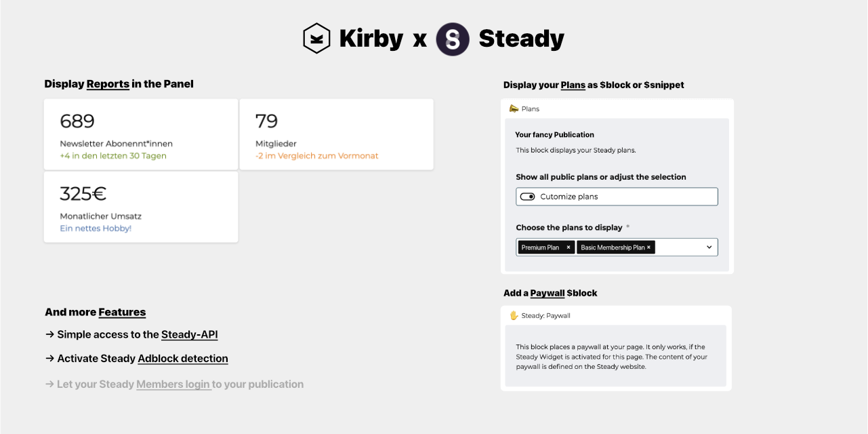Open the plans selection dropdown chevron
The height and width of the screenshot is (434, 868).
pyautogui.click(x=709, y=247)
